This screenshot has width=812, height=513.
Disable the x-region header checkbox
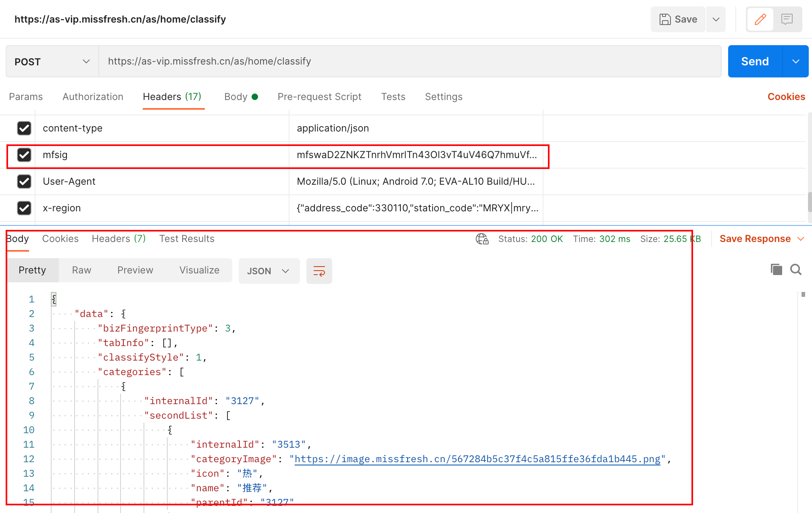tap(24, 208)
